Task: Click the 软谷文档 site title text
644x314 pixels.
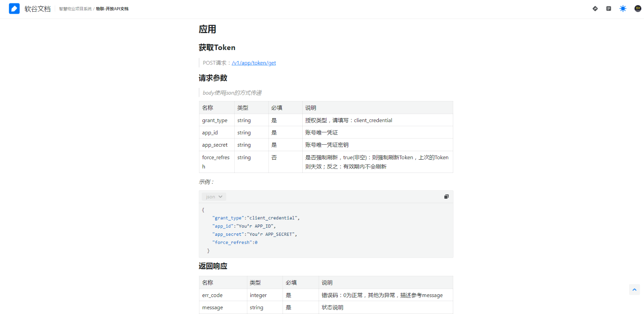Action: tap(37, 9)
